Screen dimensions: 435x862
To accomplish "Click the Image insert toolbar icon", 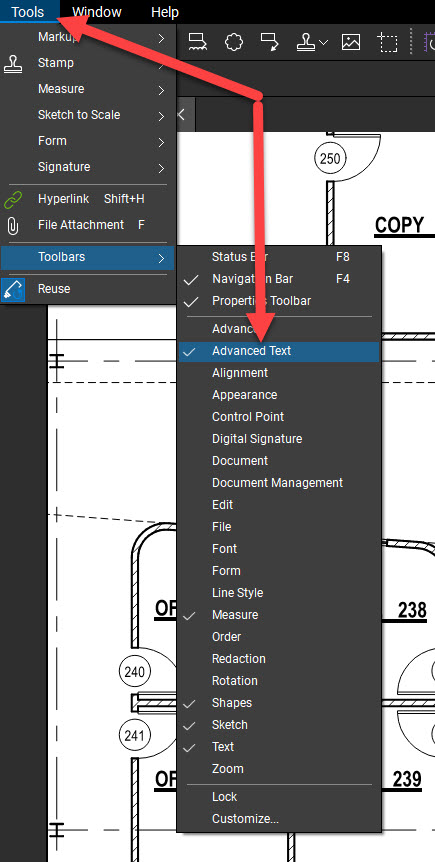I will (x=351, y=42).
